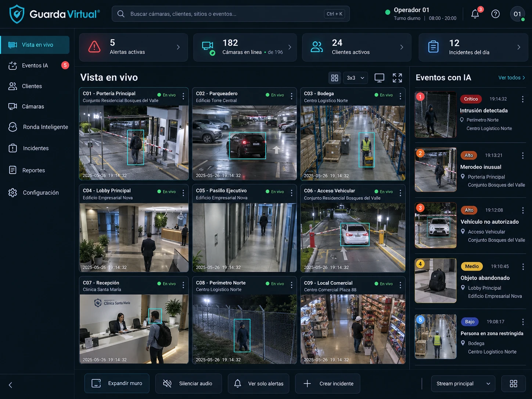
Task: Open the operator 01 avatar menu
Action: (x=517, y=14)
